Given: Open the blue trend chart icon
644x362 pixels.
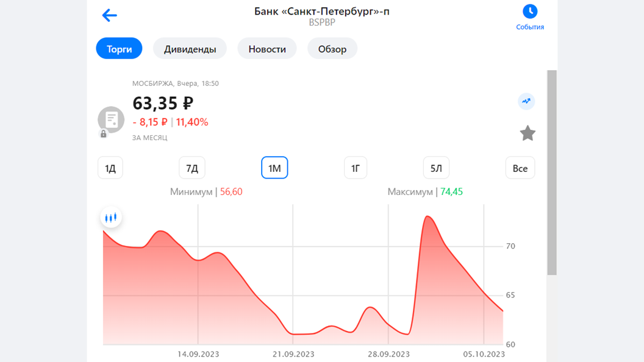Looking at the screenshot, I should (526, 101).
